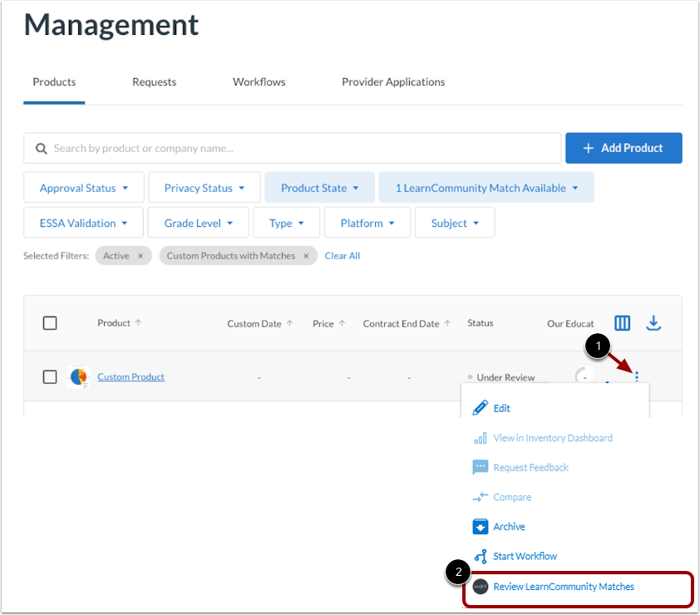Sort by Price column arrow
The image size is (700, 615).
pyautogui.click(x=342, y=323)
